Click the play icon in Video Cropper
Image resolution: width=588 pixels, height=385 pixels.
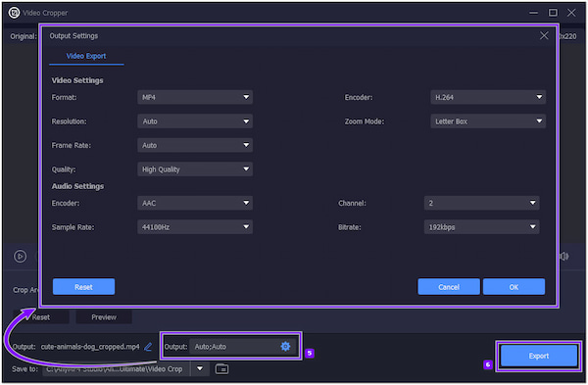coord(20,257)
